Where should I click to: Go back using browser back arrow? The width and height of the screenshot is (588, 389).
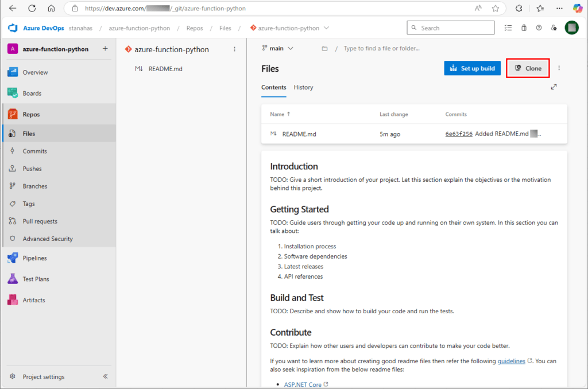(13, 8)
